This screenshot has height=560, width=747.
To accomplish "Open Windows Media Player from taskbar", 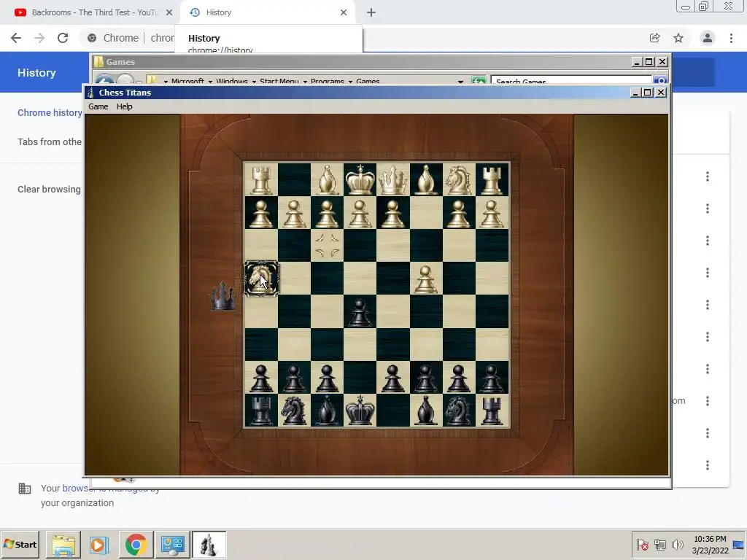I will 99,545.
